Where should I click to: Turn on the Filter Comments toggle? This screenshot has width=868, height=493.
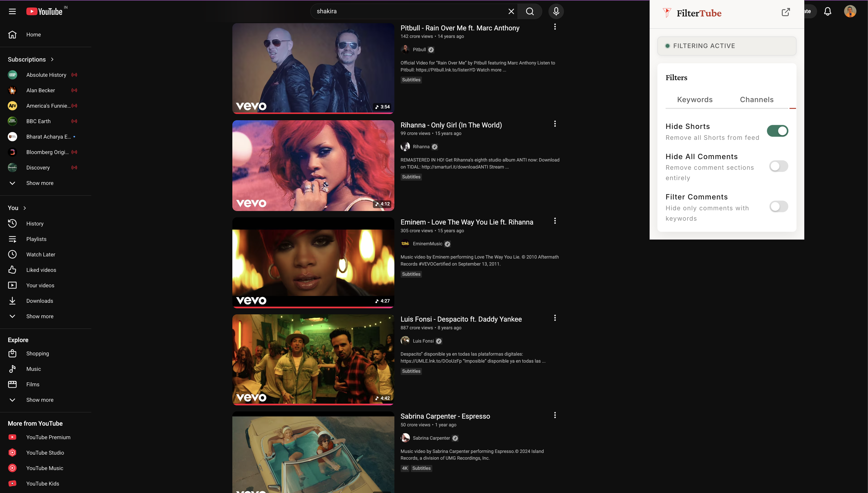point(779,207)
